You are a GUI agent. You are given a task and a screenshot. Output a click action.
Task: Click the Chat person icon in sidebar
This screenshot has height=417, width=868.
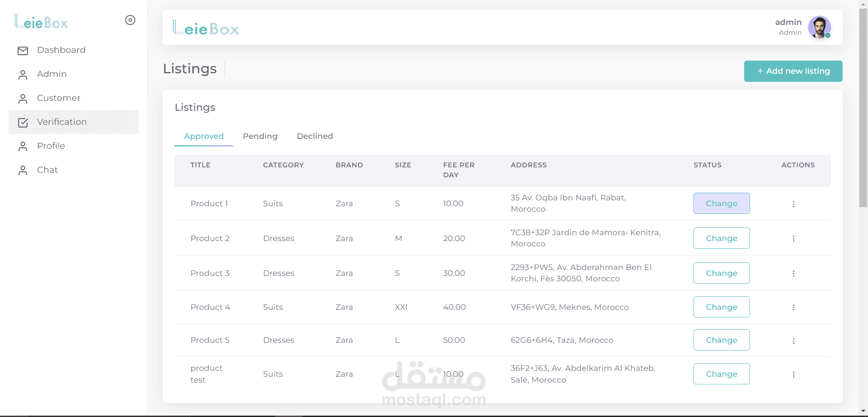[x=23, y=171]
